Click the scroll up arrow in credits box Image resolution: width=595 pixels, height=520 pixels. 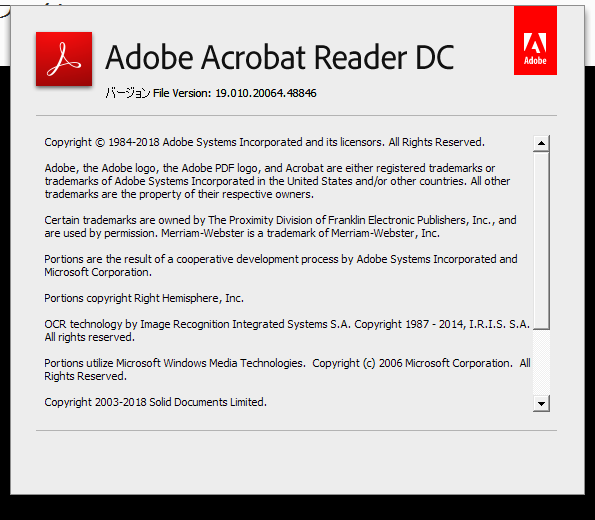(541, 143)
